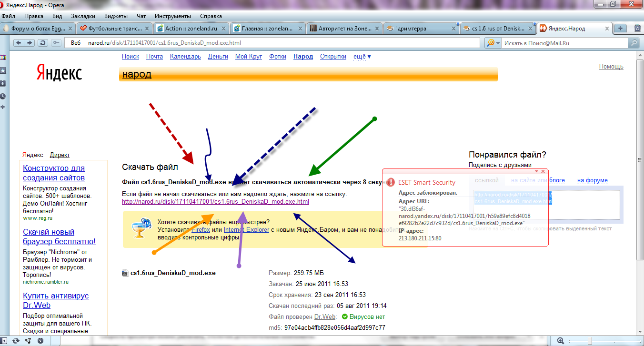
Task: Close the 'Футбольные транс...' tab
Action: click(x=147, y=29)
